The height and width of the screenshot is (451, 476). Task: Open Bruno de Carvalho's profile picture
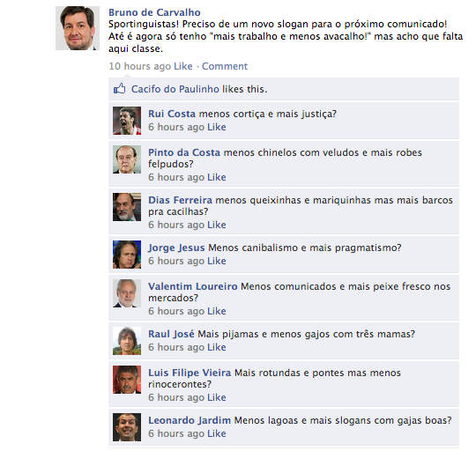point(78,28)
